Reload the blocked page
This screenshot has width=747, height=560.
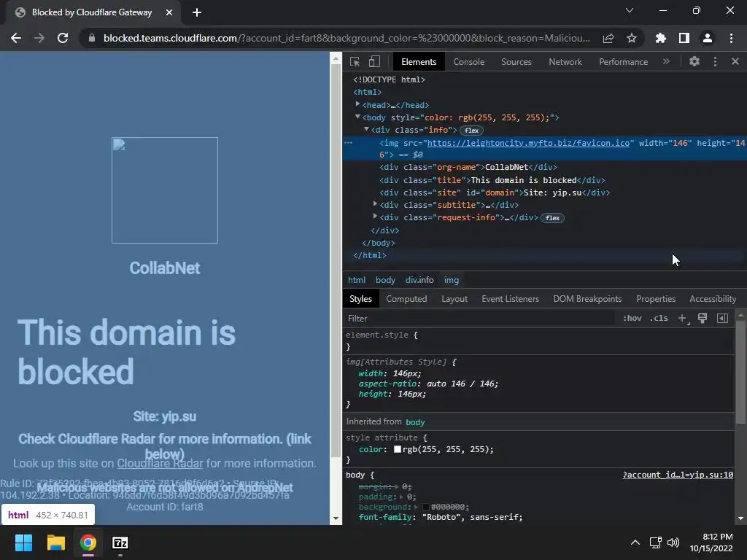click(63, 38)
